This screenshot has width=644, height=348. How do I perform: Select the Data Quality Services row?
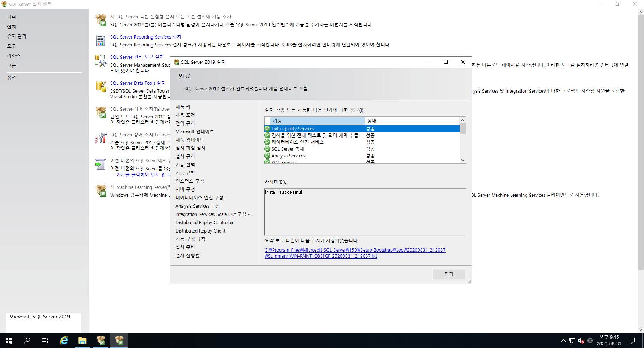click(362, 129)
